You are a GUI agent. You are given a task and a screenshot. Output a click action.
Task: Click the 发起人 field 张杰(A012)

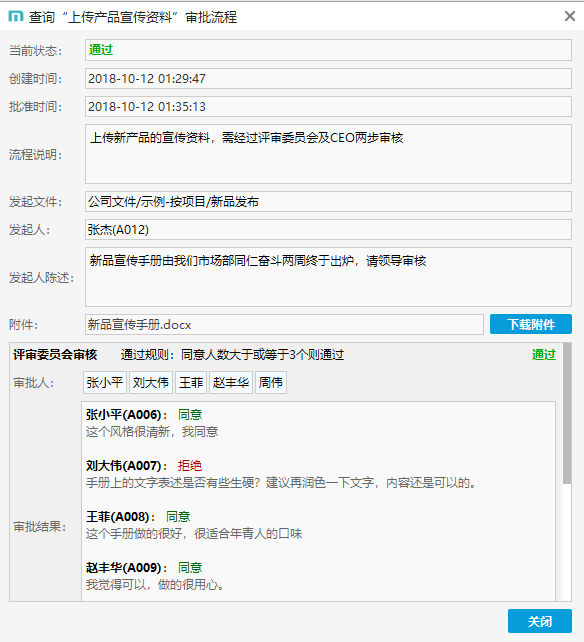(328, 230)
